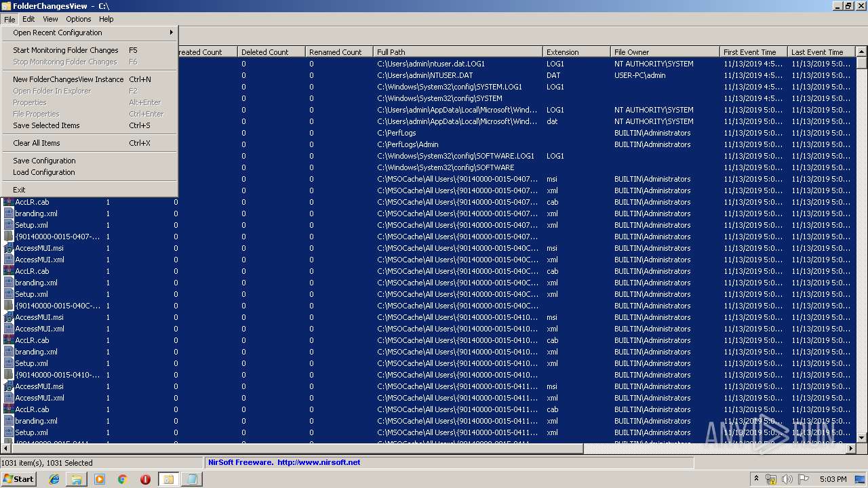Click the {90140000-0015-0407-... folder icon

[x=8, y=237]
